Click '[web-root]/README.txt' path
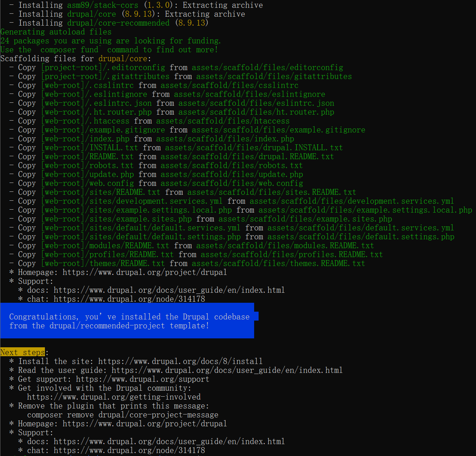 pos(87,157)
